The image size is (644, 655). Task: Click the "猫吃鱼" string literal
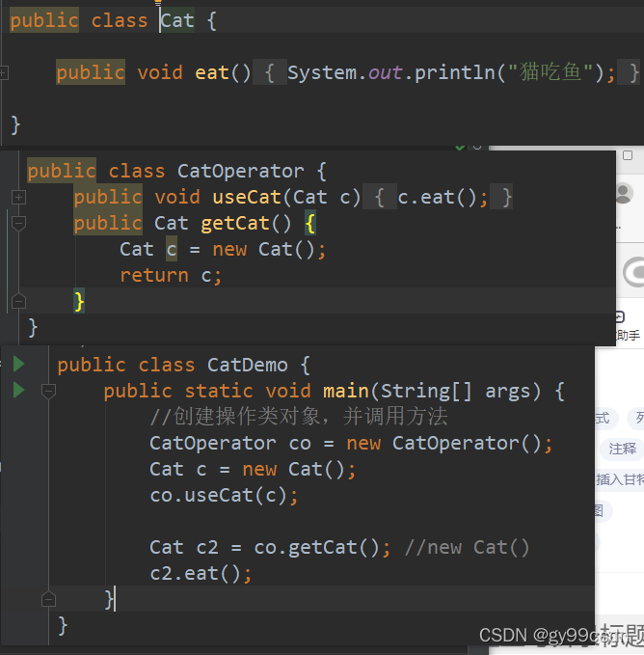point(550,72)
